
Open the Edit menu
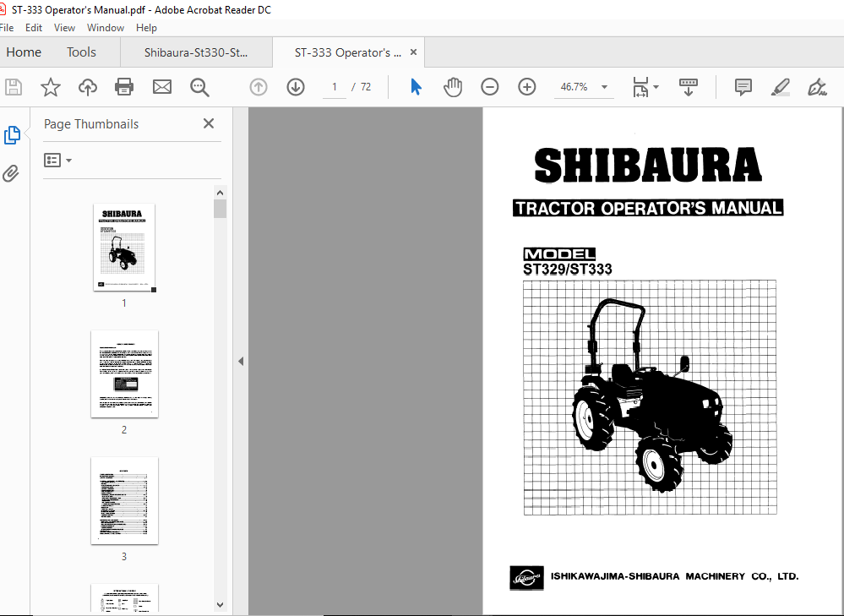(34, 27)
